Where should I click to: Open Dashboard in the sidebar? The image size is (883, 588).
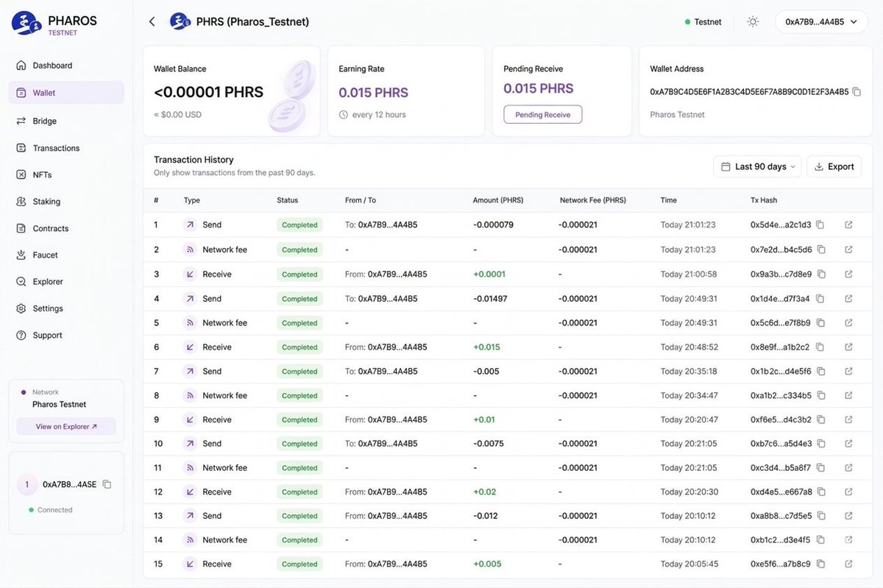pyautogui.click(x=66, y=65)
